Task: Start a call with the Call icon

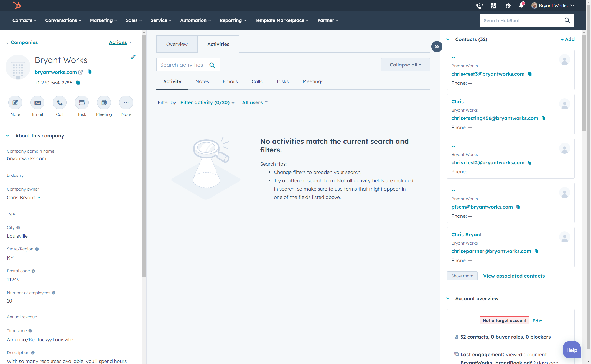Action: coord(60,102)
